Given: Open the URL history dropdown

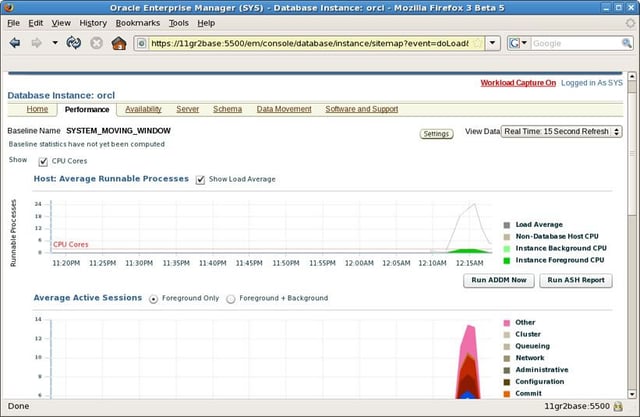Looking at the screenshot, I should tap(493, 43).
